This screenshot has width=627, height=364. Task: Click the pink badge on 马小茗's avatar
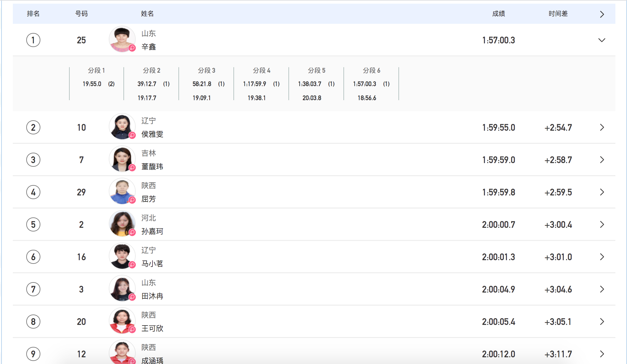tap(132, 265)
